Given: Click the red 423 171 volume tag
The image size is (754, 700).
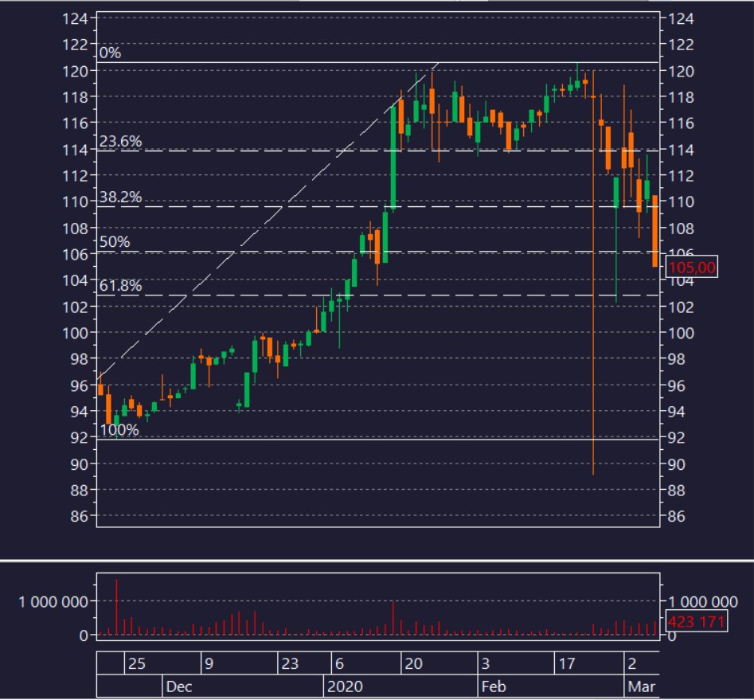Looking at the screenshot, I should (x=696, y=622).
